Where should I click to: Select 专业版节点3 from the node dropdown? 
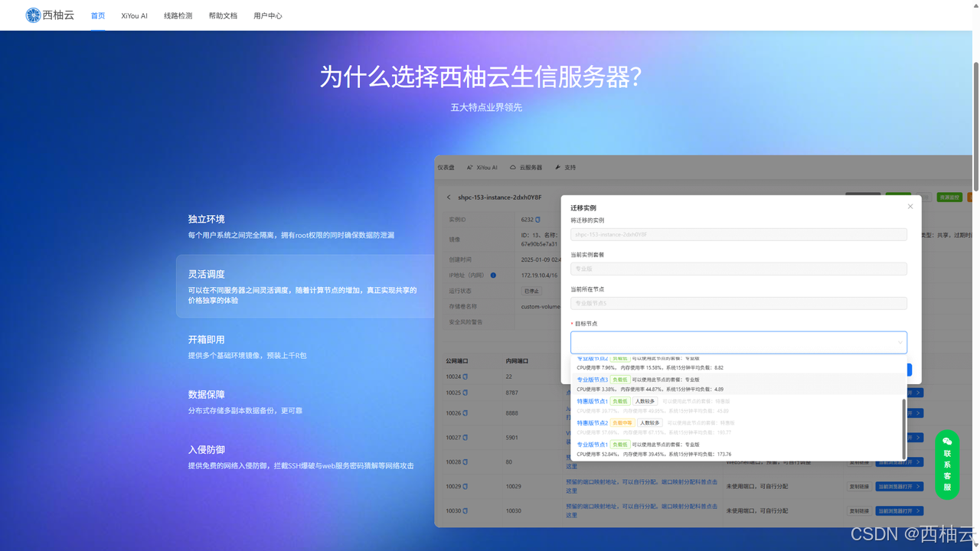click(593, 380)
